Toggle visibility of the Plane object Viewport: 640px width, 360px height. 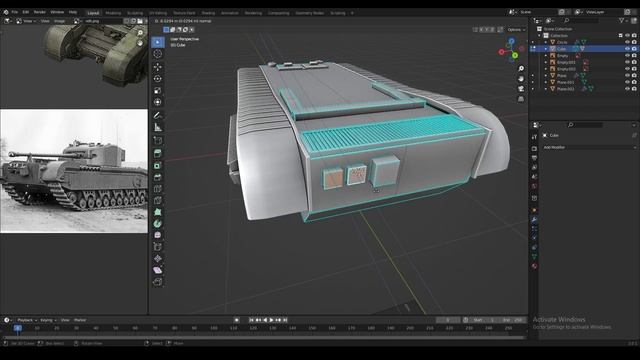coord(627,76)
